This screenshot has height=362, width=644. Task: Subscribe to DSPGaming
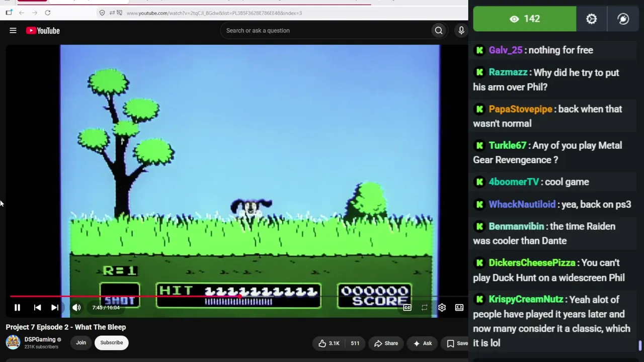111,343
